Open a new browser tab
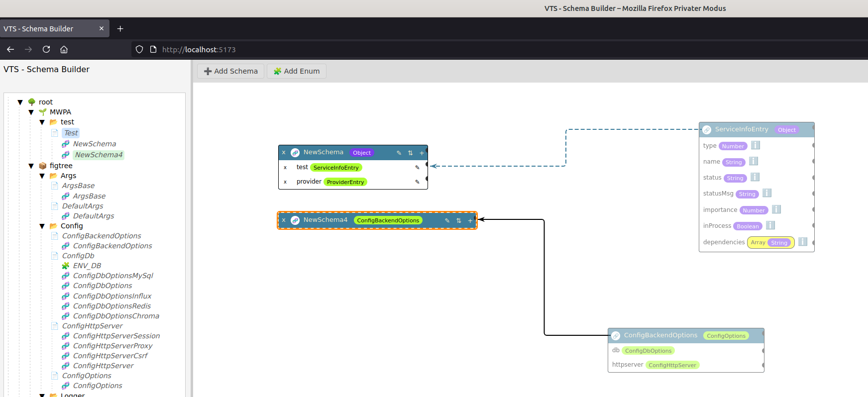 pyautogui.click(x=120, y=28)
